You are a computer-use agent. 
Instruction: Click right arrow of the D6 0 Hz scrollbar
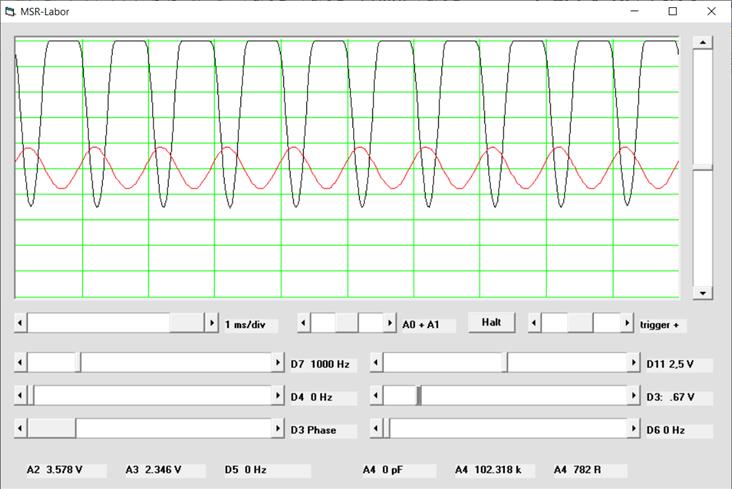(633, 429)
